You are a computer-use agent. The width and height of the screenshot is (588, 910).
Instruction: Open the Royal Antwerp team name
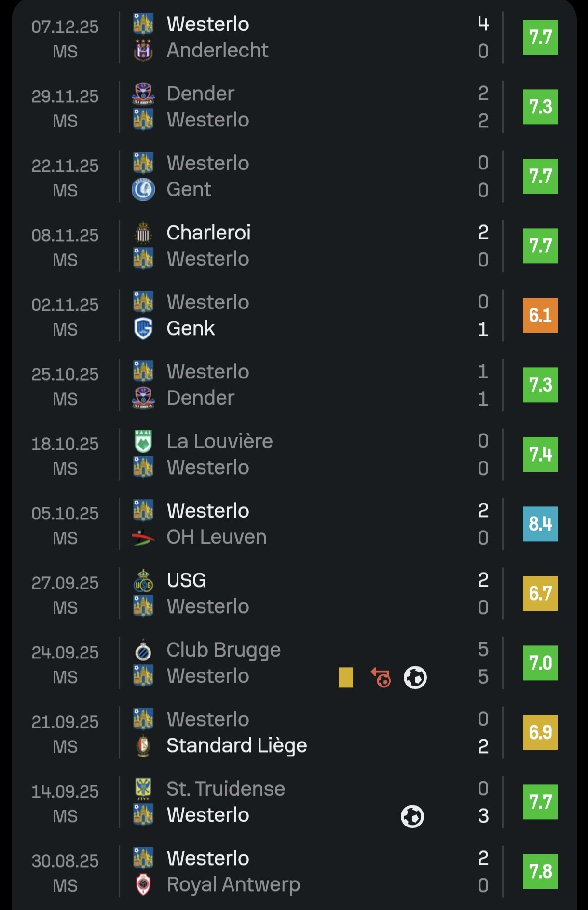[x=233, y=885]
